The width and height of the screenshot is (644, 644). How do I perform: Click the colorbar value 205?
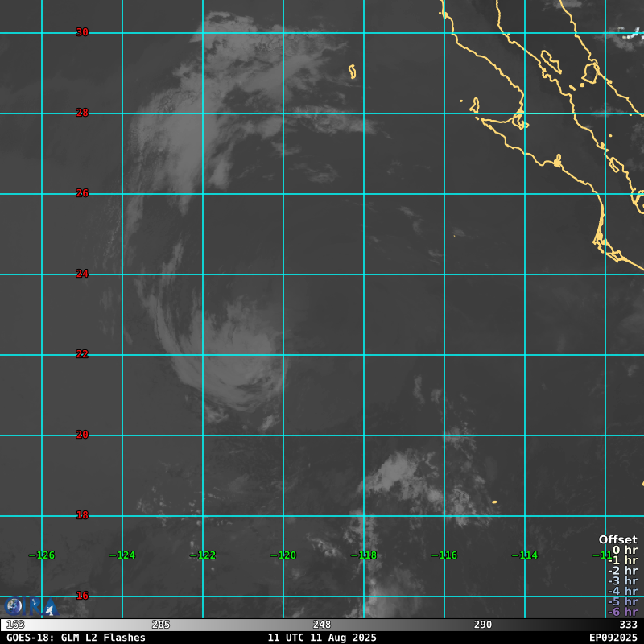click(161, 625)
